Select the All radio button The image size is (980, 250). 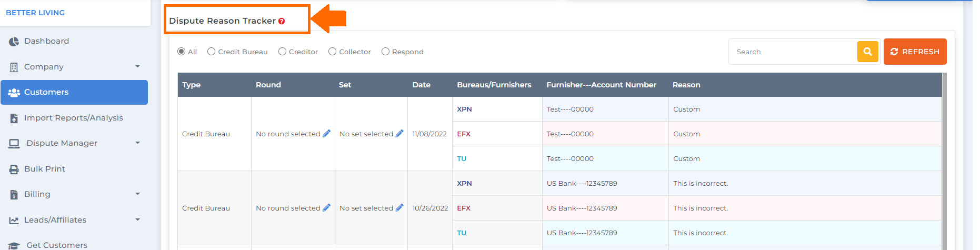click(182, 52)
